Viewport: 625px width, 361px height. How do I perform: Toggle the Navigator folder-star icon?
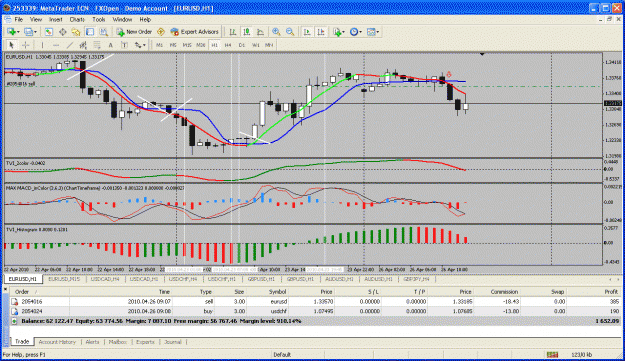[76, 32]
